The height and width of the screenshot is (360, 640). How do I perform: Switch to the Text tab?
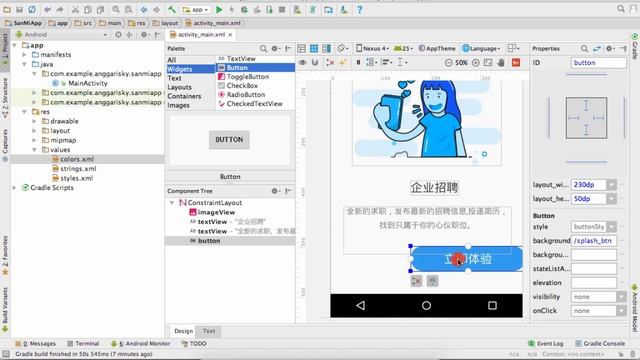(209, 331)
